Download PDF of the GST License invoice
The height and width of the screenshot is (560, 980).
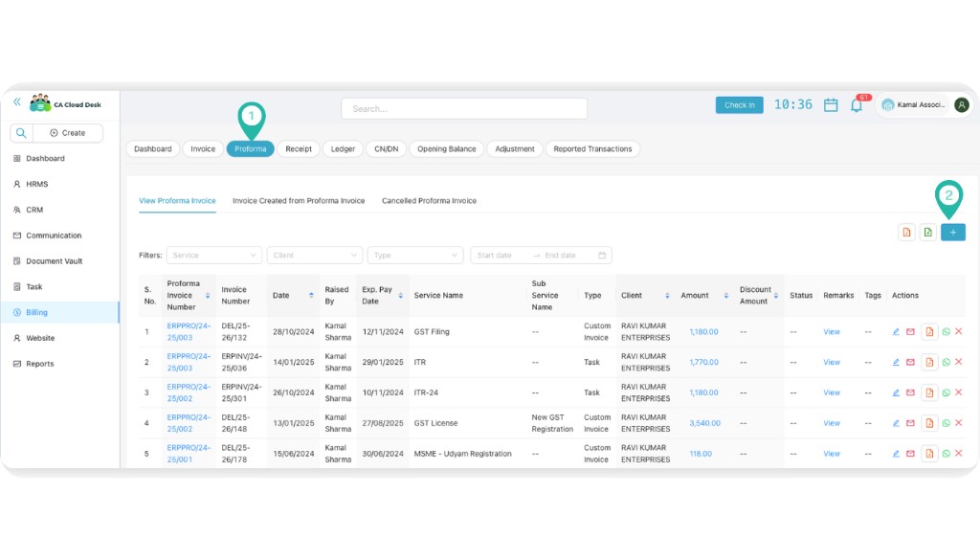[x=929, y=422]
